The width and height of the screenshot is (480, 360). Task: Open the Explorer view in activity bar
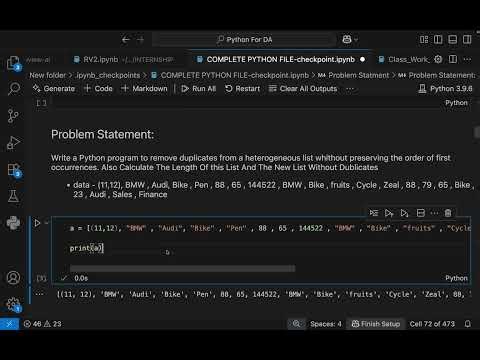13,63
